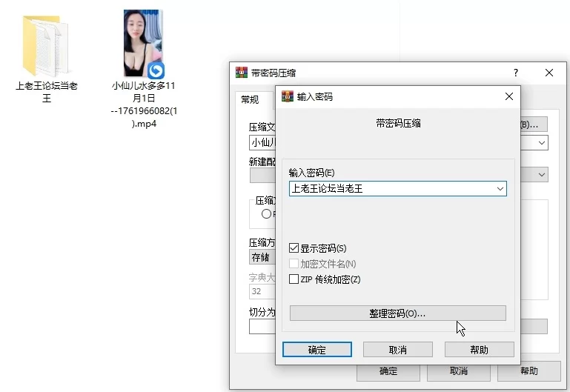Click the 整理密码(O)... button
570x392 pixels.
(397, 313)
